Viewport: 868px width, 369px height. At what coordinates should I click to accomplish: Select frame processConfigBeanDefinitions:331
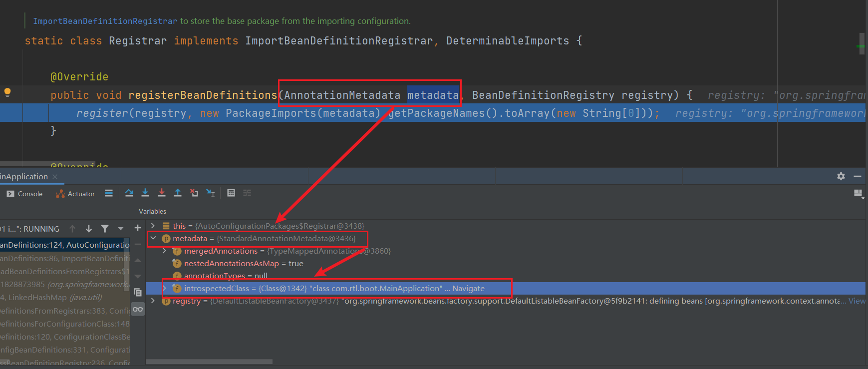click(65, 350)
